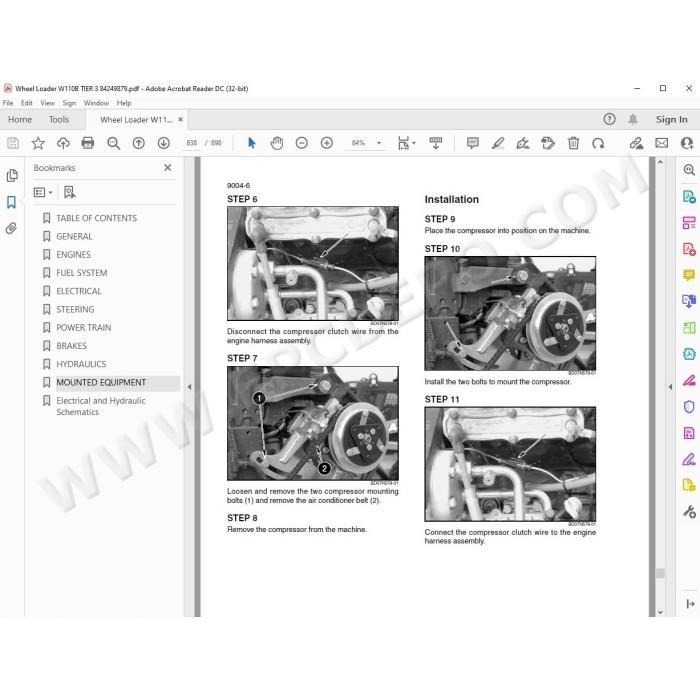The height and width of the screenshot is (700, 700).
Task: Select the Hand pan tool
Action: (277, 143)
